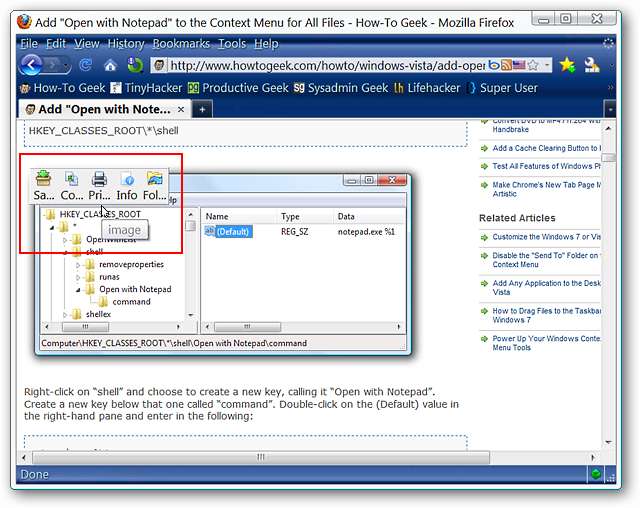Image resolution: width=640 pixels, height=508 pixels.
Task: Click in the URL address field
Action: [327, 65]
